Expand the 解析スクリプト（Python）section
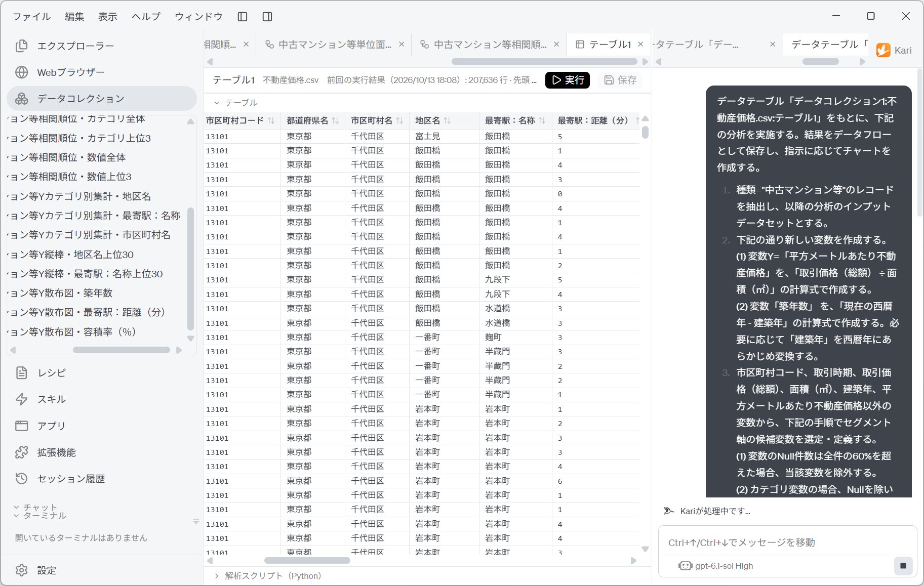924x586 pixels. coord(217,576)
